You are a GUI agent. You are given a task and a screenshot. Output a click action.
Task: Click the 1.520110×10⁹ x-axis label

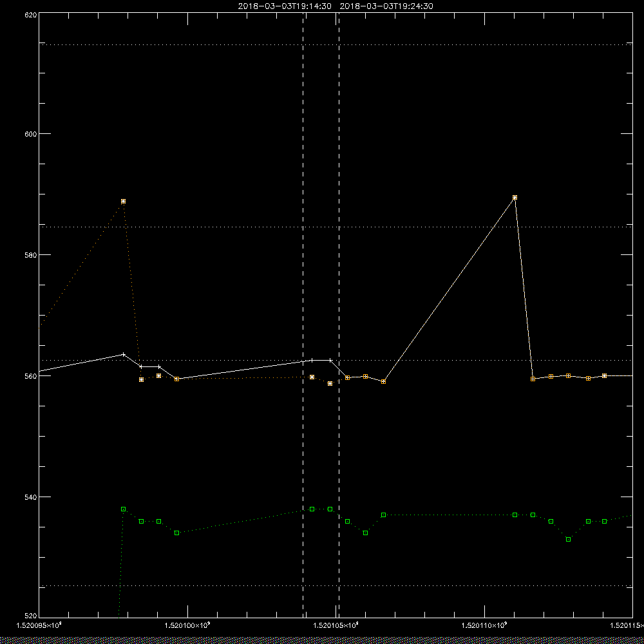click(x=485, y=625)
